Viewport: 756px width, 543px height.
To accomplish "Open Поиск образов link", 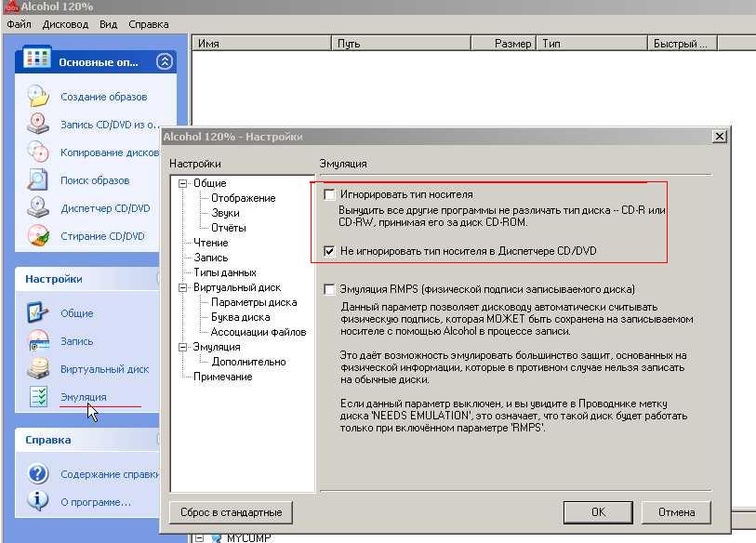I will tap(95, 180).
